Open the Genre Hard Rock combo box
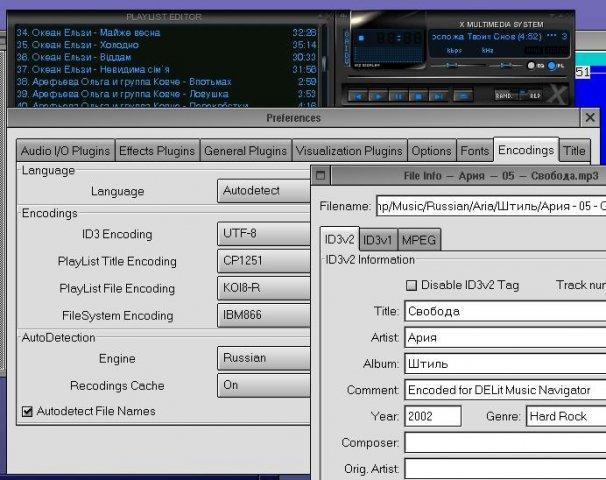 (566, 416)
